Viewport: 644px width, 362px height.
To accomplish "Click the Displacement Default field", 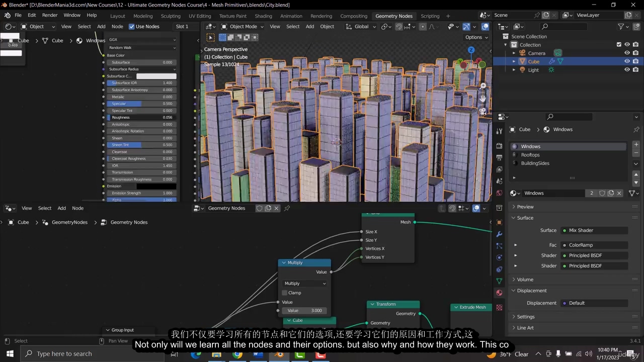I will coord(595,303).
